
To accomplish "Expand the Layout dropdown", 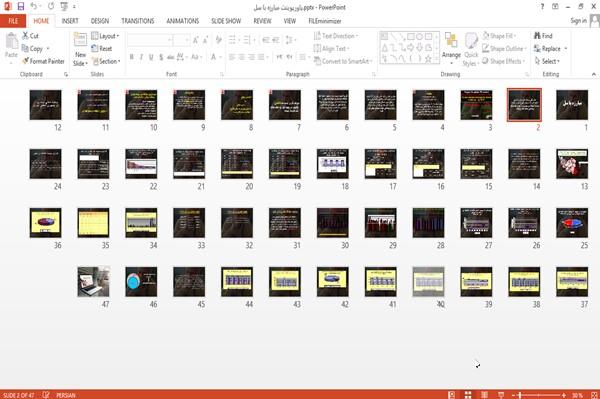I will [x=105, y=36].
